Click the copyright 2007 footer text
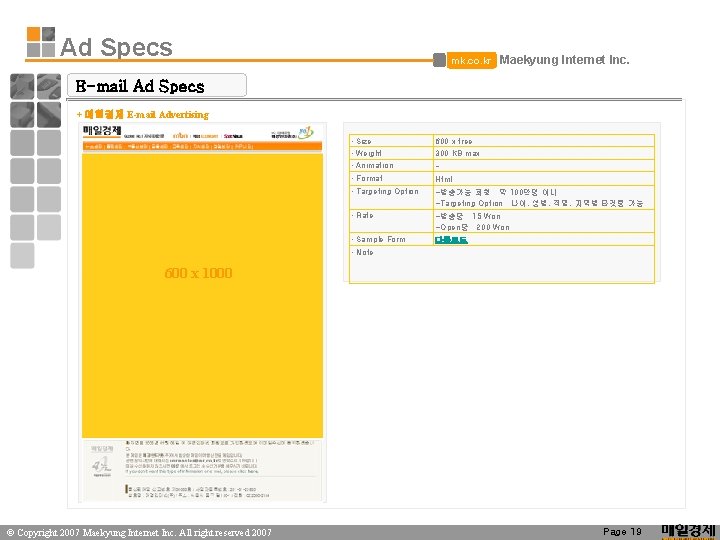The width and height of the screenshot is (720, 540). (x=139, y=533)
